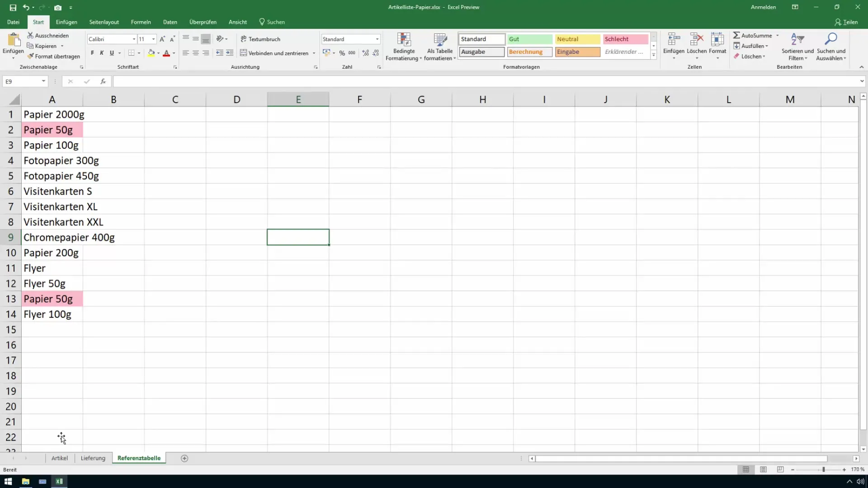Click the Save icon in quick access toolbar

pos(13,7)
